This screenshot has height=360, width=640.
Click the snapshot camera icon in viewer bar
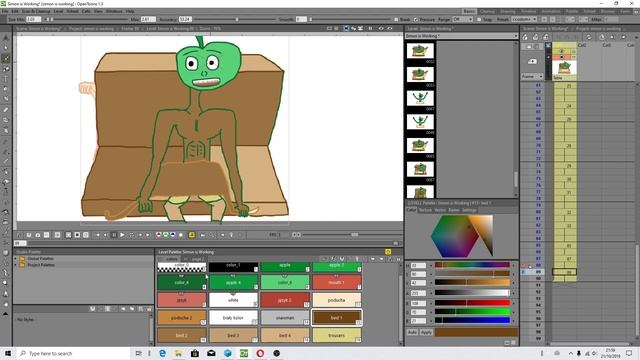pyautogui.click(x=38, y=235)
